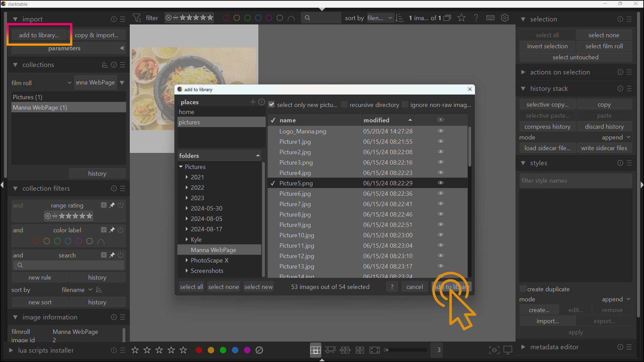Toggle reverse sort order icon in top bar
The width and height of the screenshot is (644, 362).
399,18
